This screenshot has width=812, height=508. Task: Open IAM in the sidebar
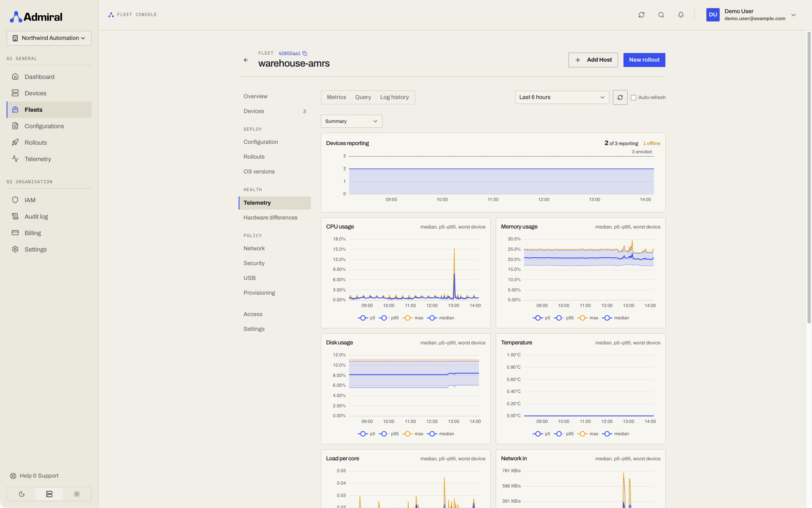coord(49,200)
